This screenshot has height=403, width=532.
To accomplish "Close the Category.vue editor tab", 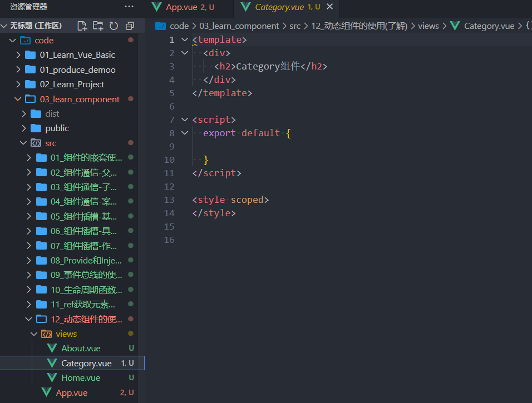I will click(x=329, y=7).
